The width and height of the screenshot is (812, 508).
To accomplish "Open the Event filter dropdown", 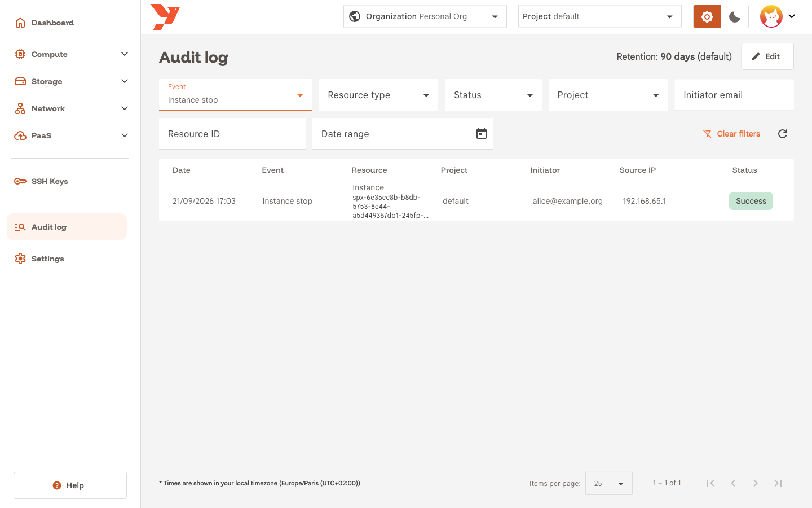I will click(236, 95).
